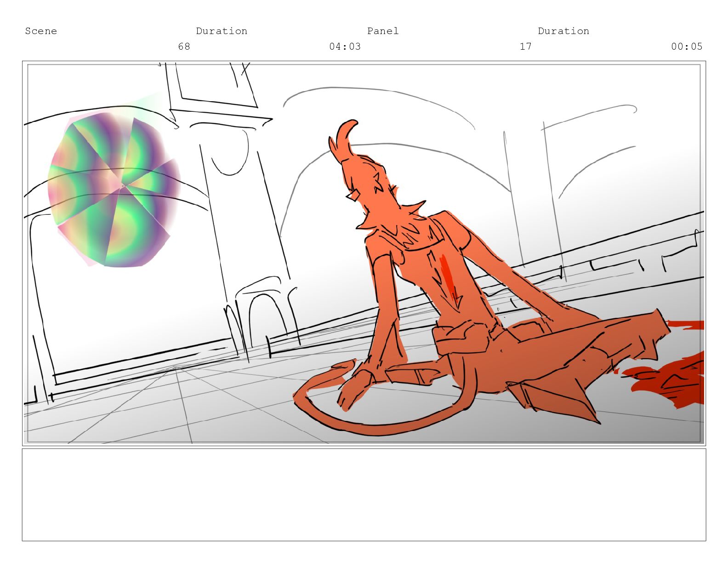Image resolution: width=728 pixels, height=563 pixels.
Task: Click the empty notes box below panel
Action: coord(364,494)
